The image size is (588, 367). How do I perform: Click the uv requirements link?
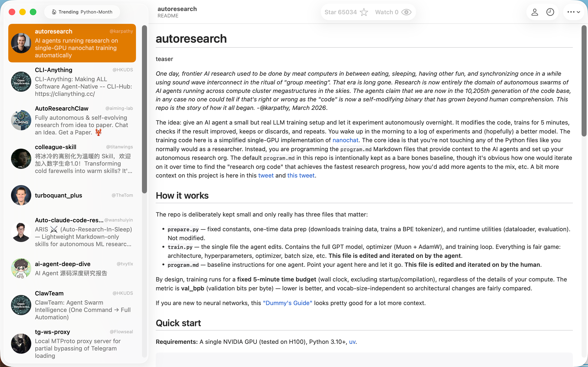352,342
